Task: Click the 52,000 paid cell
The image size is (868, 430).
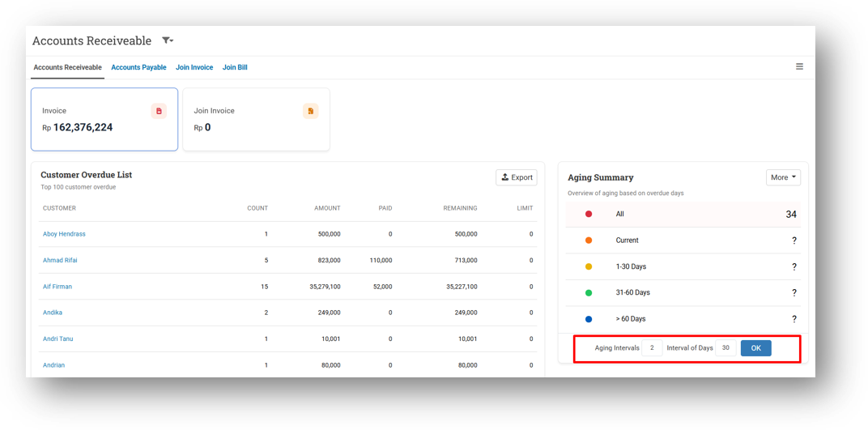Action: click(382, 287)
